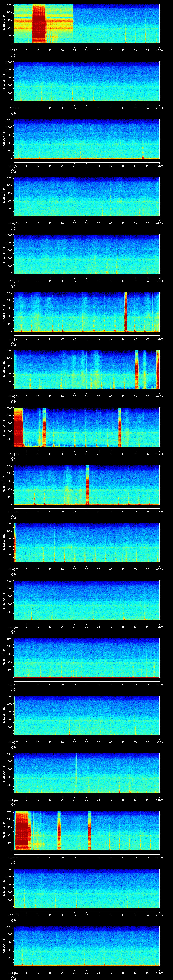Viewport: 173px width, 980px height.
Task: Click the Frequency (Hz) label of the top spectrogram
Action: 4,24
